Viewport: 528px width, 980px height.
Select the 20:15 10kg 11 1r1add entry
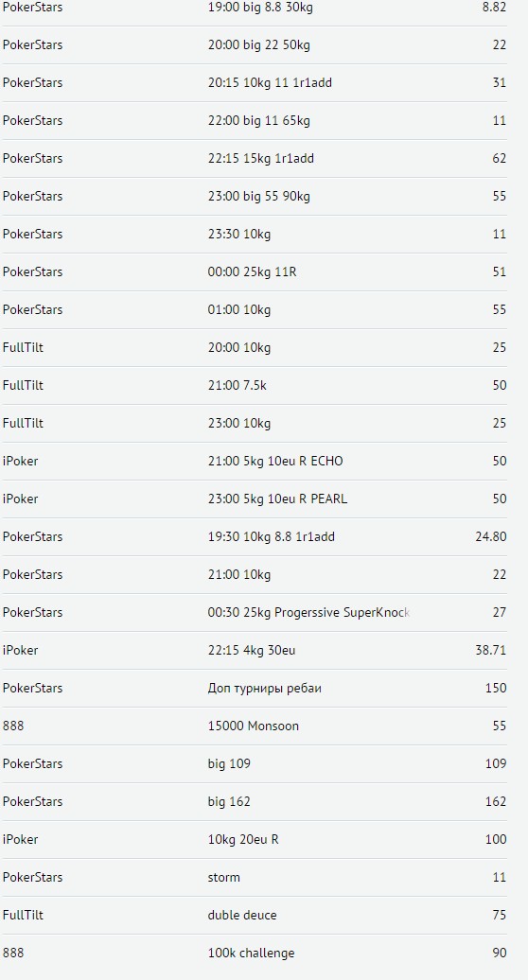[x=254, y=82]
